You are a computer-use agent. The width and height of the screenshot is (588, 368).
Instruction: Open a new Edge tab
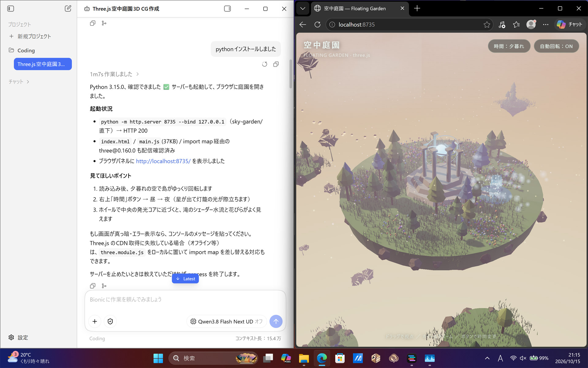tap(417, 9)
